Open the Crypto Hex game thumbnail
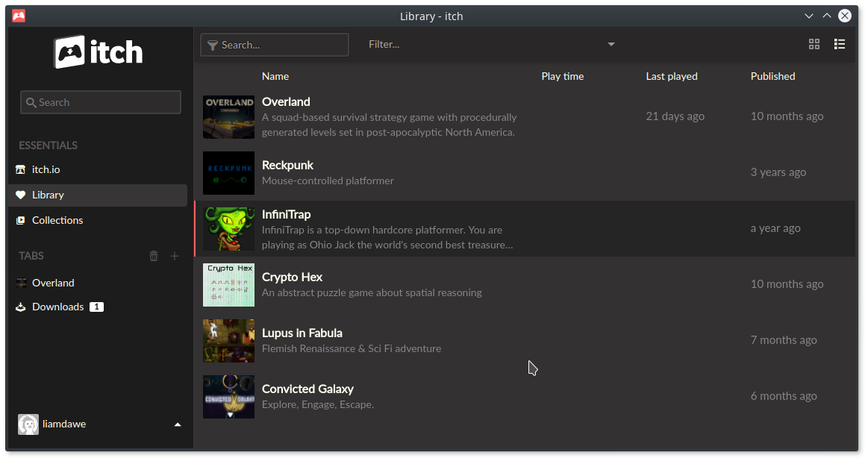 228,285
